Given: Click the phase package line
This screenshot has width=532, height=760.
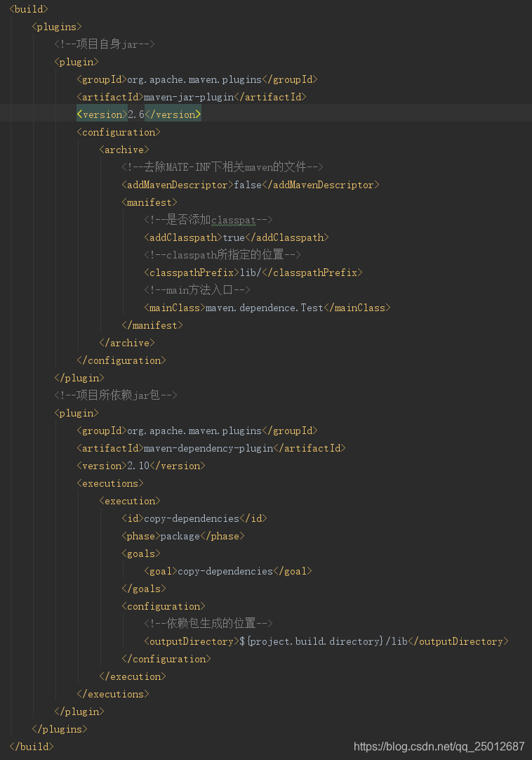Looking at the screenshot, I should (x=183, y=536).
